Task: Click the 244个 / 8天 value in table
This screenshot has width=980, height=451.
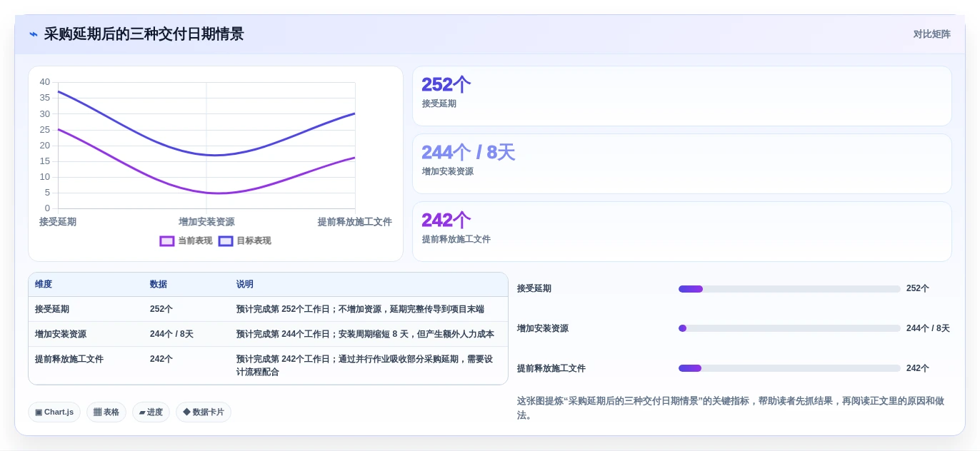Action: point(171,334)
